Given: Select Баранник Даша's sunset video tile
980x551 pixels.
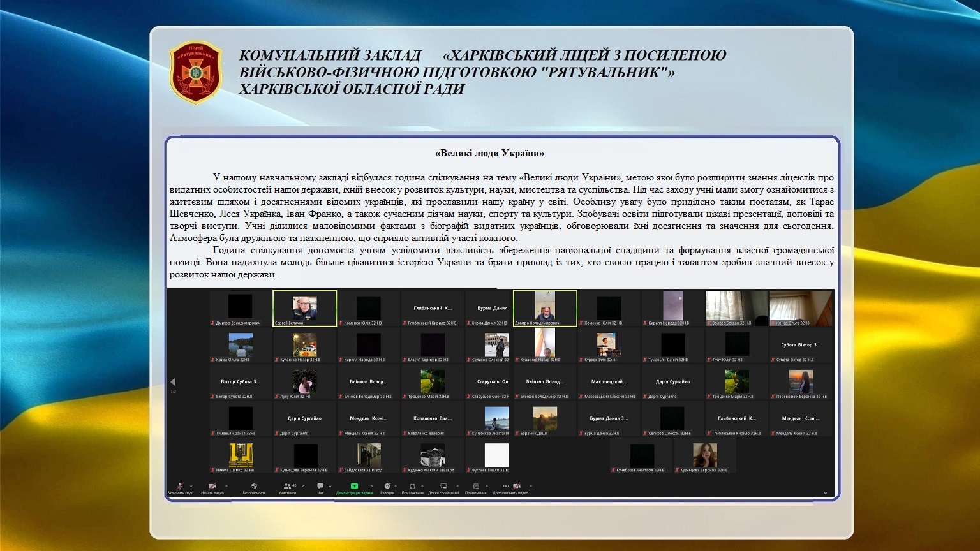Looking at the screenshot, I should [545, 419].
